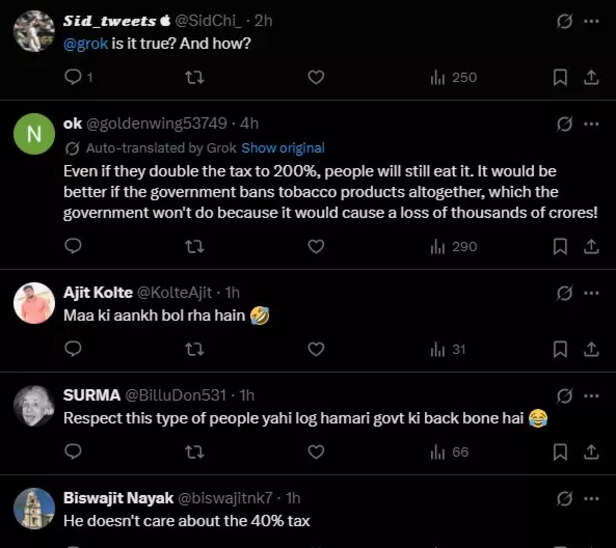Open Grok icon on Biswajit Nayak's post
Image resolution: width=616 pixels, height=548 pixels.
[x=564, y=498]
